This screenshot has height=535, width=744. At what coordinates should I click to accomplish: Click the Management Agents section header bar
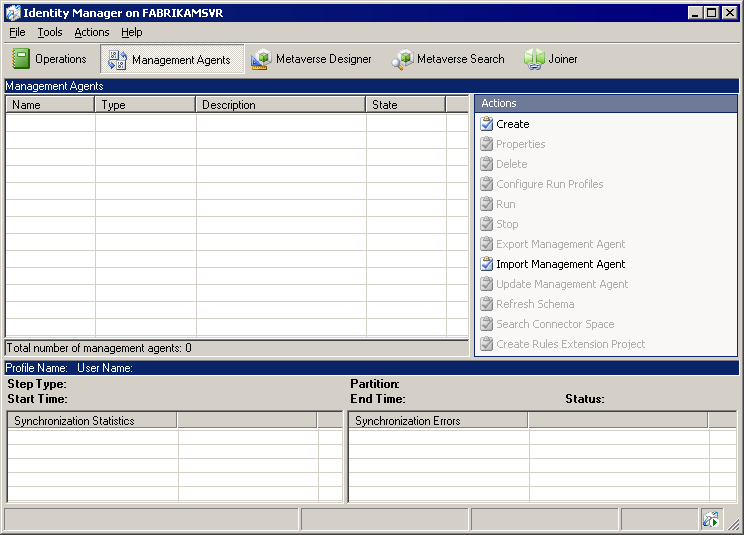(x=372, y=86)
